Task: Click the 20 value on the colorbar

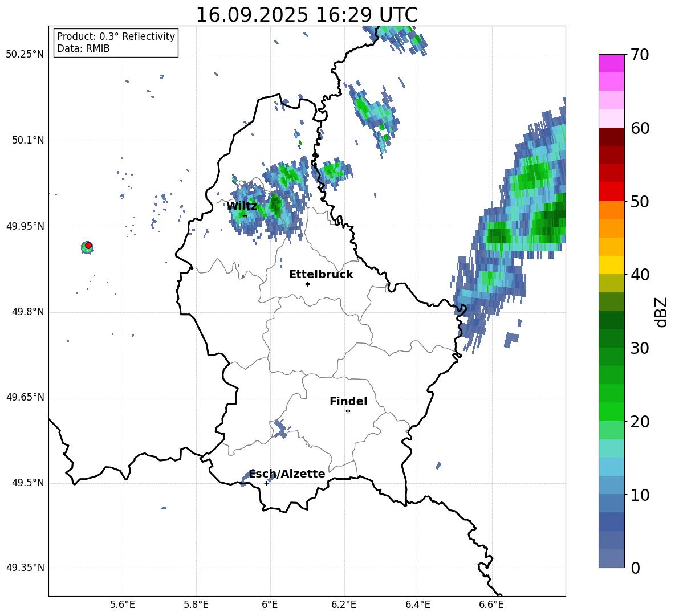Action: tap(640, 422)
